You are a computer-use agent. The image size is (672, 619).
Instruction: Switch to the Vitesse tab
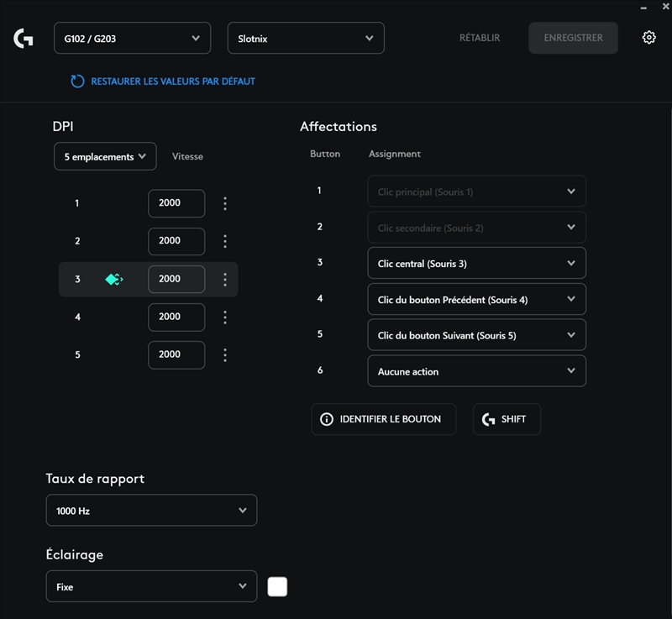[x=187, y=156]
